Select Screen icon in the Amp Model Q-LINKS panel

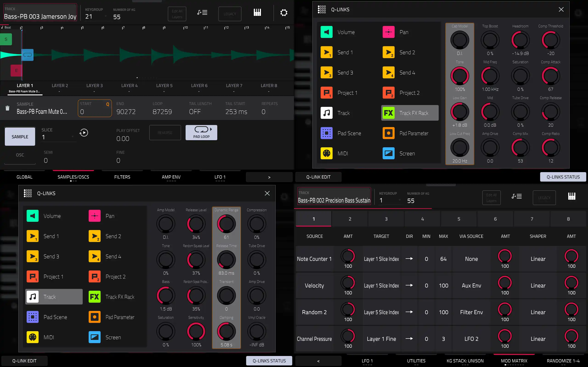[x=95, y=337]
